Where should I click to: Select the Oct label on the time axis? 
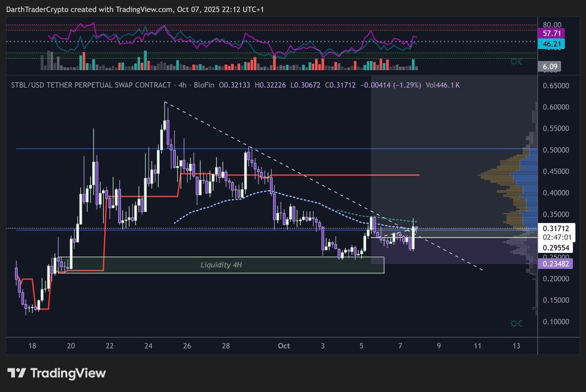click(x=284, y=345)
